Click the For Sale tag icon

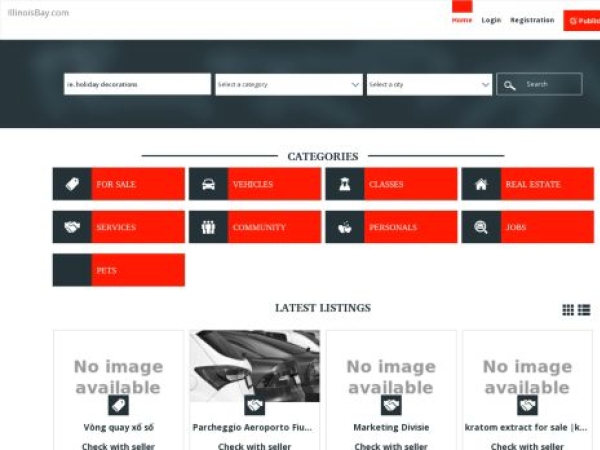72,184
